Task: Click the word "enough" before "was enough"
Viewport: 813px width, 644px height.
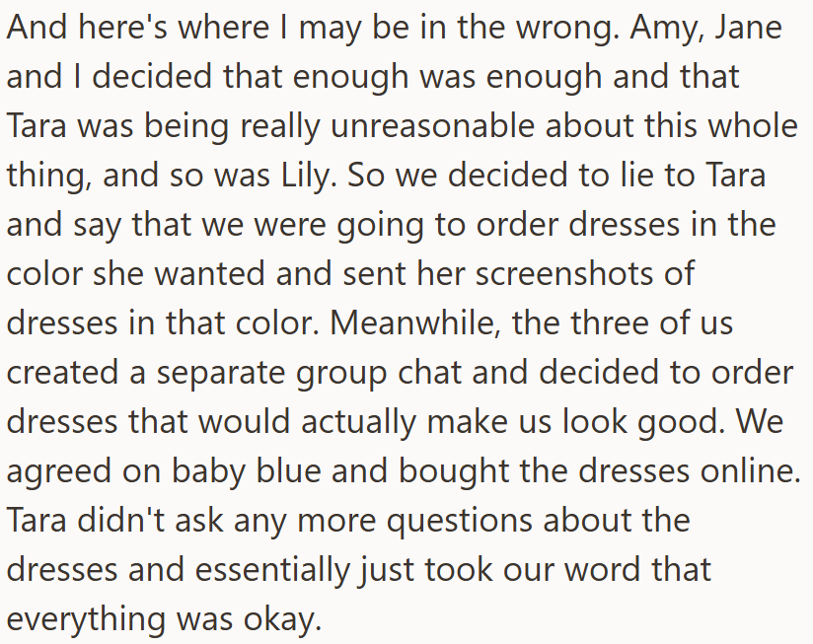Action: pos(350,77)
